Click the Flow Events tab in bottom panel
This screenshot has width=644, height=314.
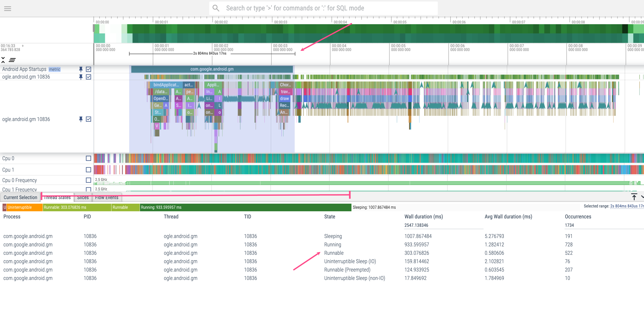106,197
